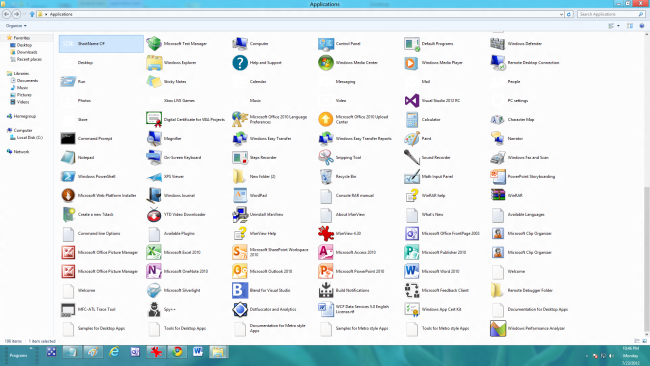
Task: Open Google Chrome from the taskbar
Action: tap(177, 352)
